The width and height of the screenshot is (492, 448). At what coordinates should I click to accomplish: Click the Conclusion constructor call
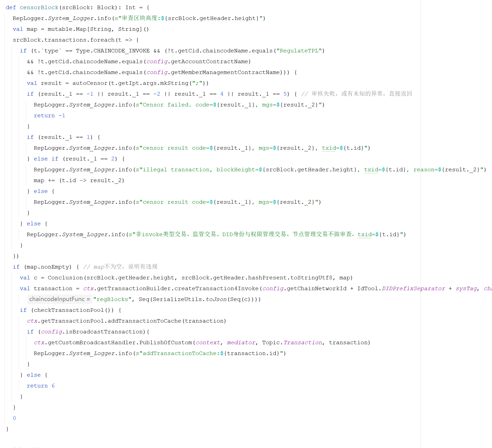click(65, 278)
